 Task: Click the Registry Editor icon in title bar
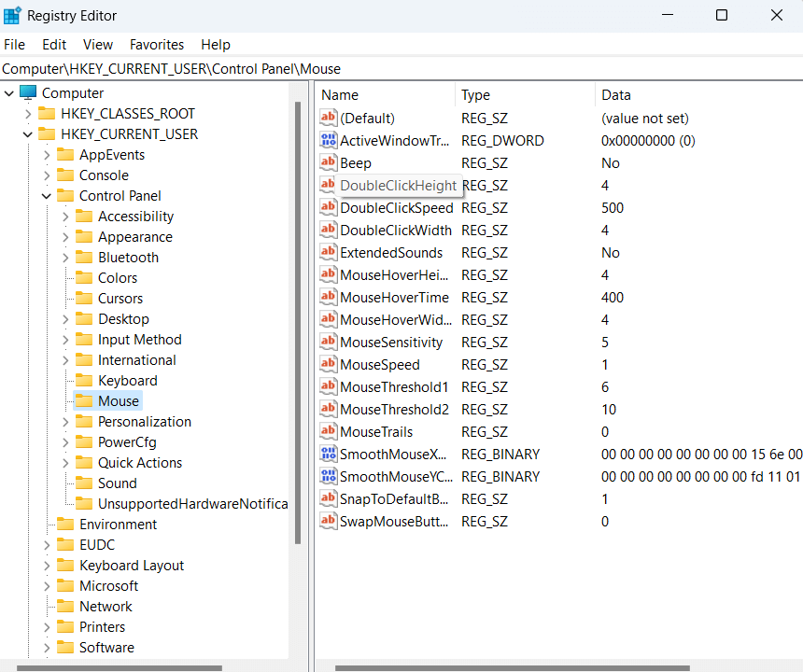(13, 16)
